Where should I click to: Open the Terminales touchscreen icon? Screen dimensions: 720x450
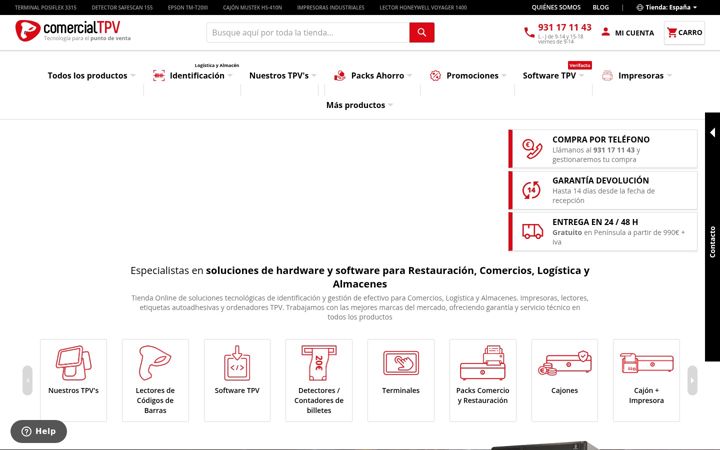(x=401, y=363)
